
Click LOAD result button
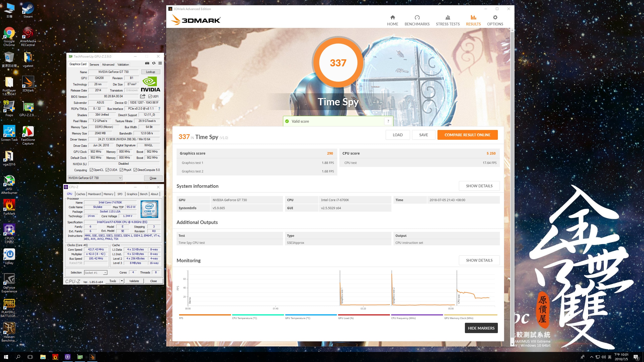(398, 135)
